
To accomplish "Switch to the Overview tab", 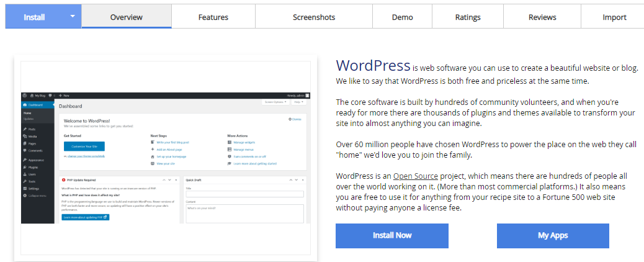I will 127,17.
